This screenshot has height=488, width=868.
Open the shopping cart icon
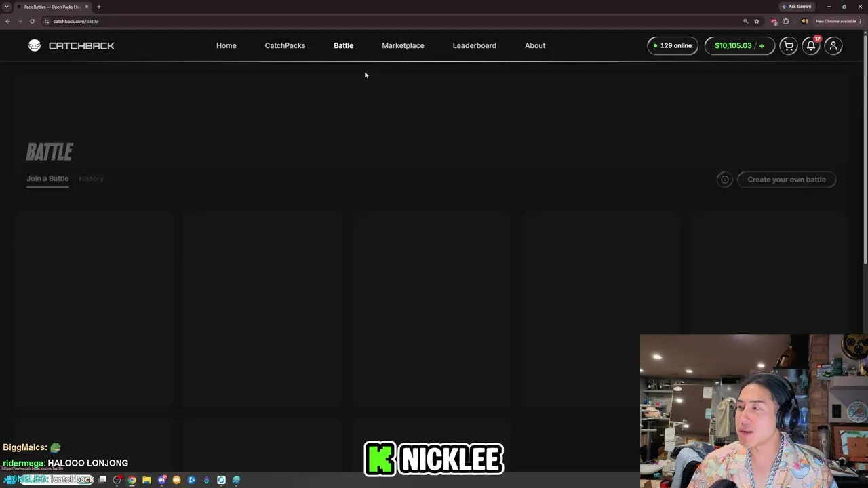coord(789,45)
